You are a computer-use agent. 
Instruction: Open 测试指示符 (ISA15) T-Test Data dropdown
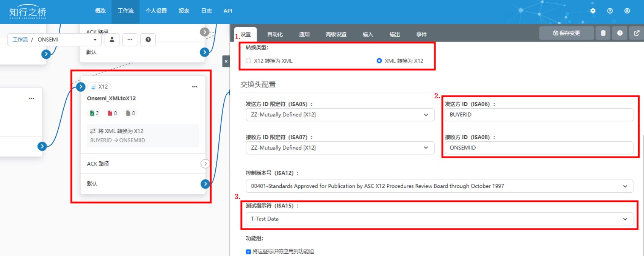(x=439, y=219)
